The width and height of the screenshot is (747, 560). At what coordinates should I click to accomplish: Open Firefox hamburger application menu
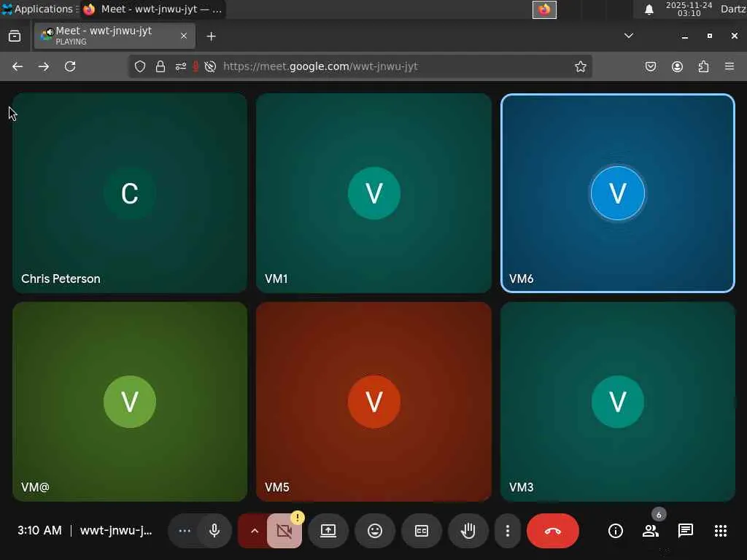tap(729, 66)
